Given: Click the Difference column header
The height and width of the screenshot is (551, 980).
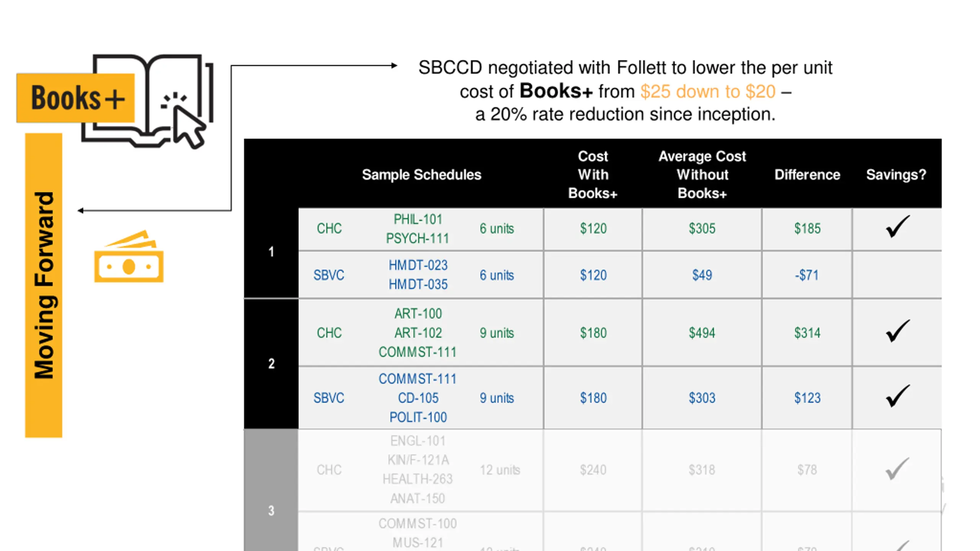Looking at the screenshot, I should tap(807, 175).
